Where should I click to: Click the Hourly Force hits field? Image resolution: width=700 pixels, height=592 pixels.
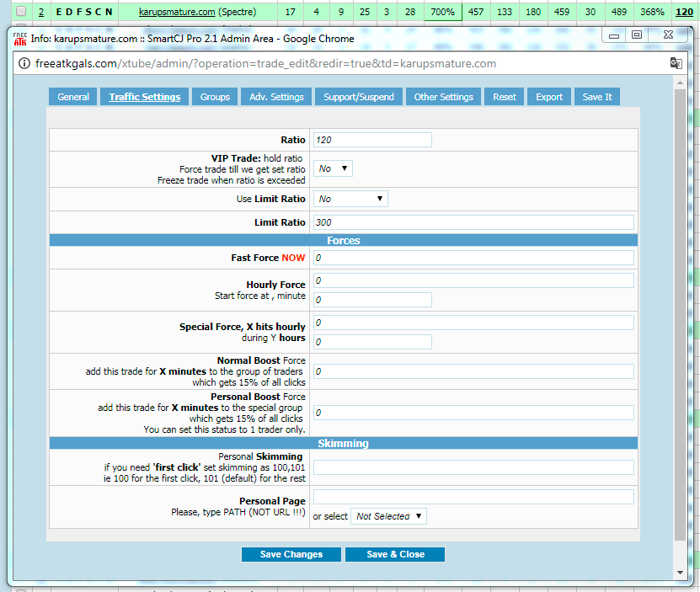tap(473, 280)
